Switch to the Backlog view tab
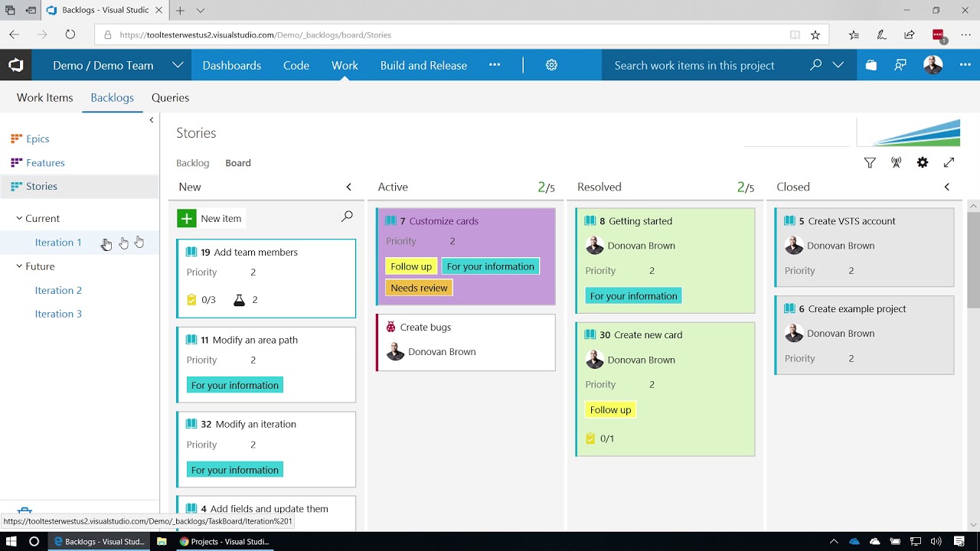The width and height of the screenshot is (980, 551). [x=192, y=163]
